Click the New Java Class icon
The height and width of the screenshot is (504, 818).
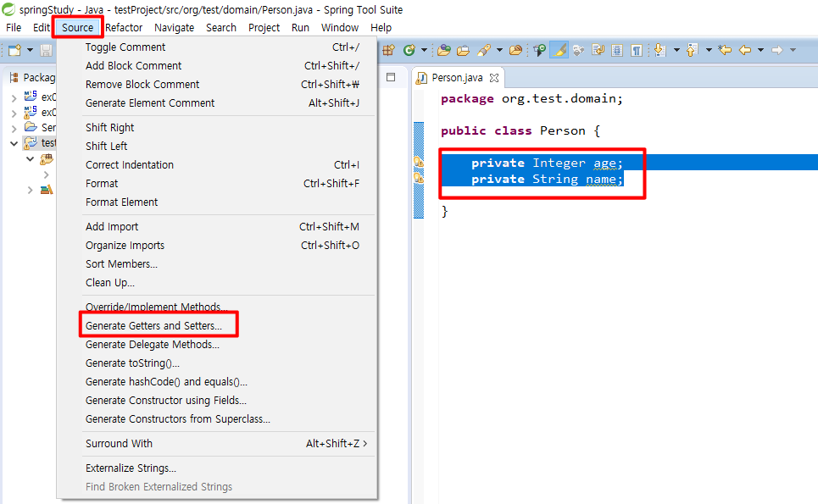coord(409,50)
